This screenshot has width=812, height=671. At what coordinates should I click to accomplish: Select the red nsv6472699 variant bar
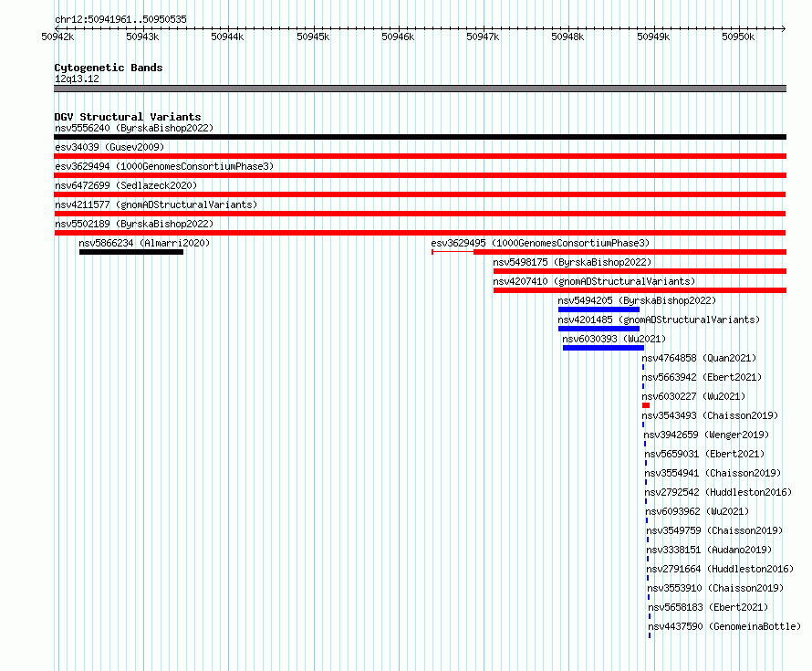point(420,194)
